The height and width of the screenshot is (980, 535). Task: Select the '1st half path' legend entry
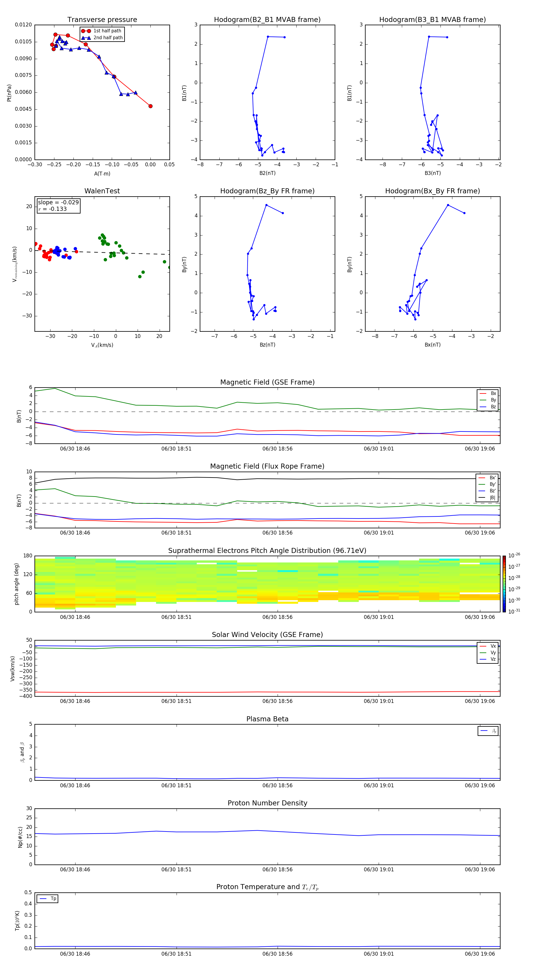click(102, 31)
